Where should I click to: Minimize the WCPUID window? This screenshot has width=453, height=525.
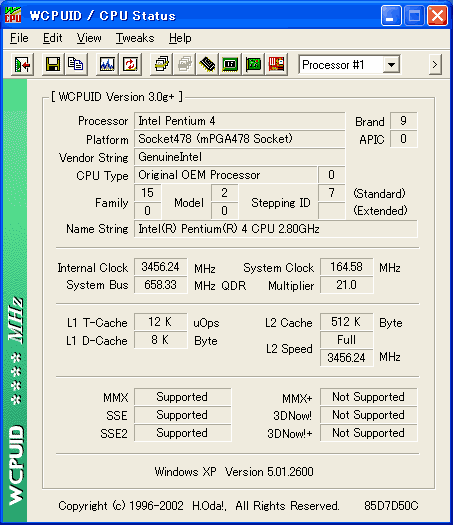391,15
